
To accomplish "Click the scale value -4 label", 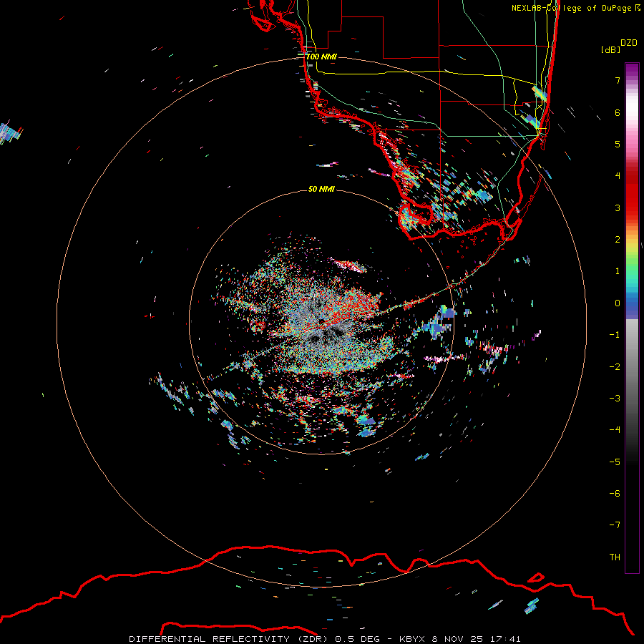I will pos(615,430).
